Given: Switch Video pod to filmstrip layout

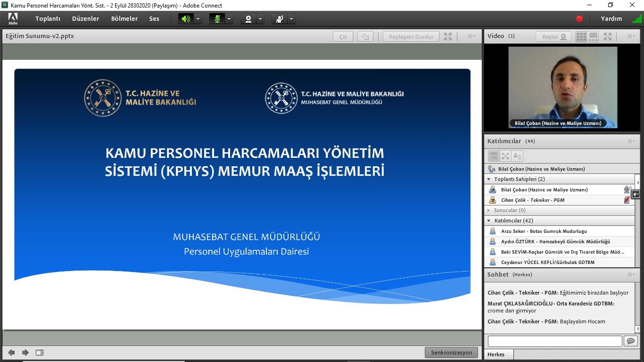Looking at the screenshot, I should click(593, 36).
